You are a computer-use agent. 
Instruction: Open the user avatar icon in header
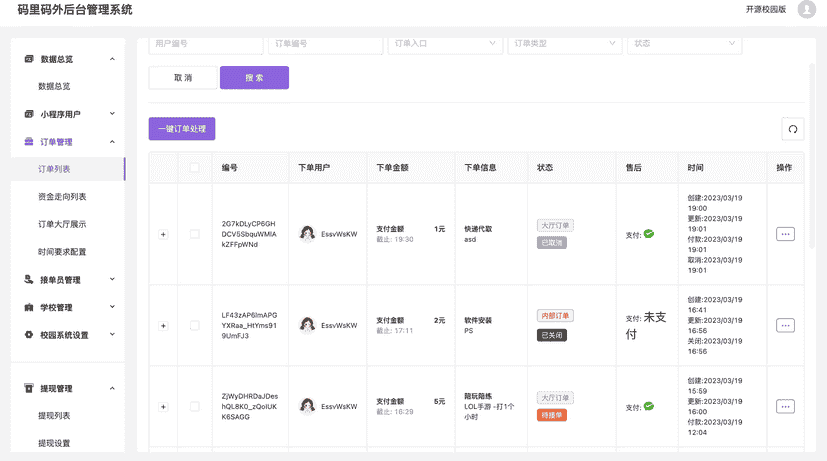806,10
